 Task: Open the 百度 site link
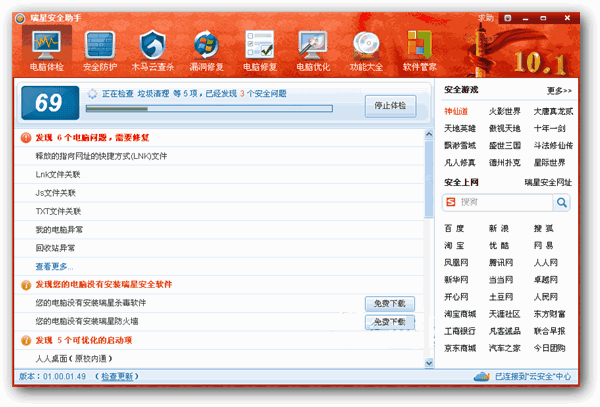point(454,229)
